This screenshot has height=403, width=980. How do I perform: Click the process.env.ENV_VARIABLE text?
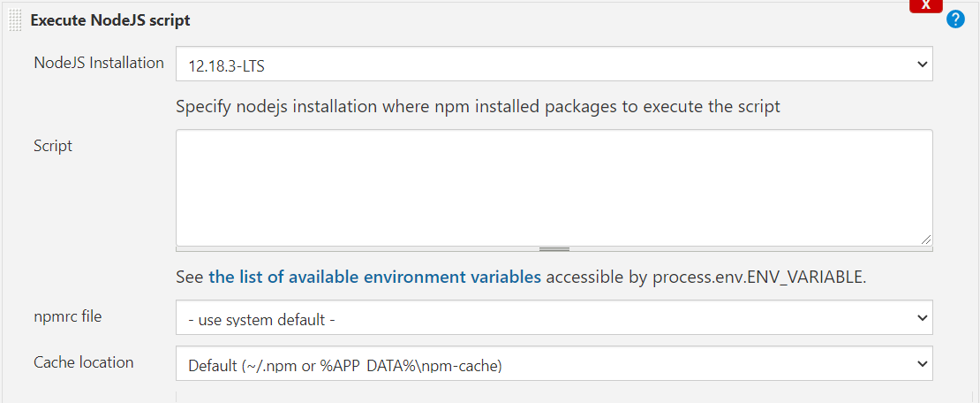[758, 277]
